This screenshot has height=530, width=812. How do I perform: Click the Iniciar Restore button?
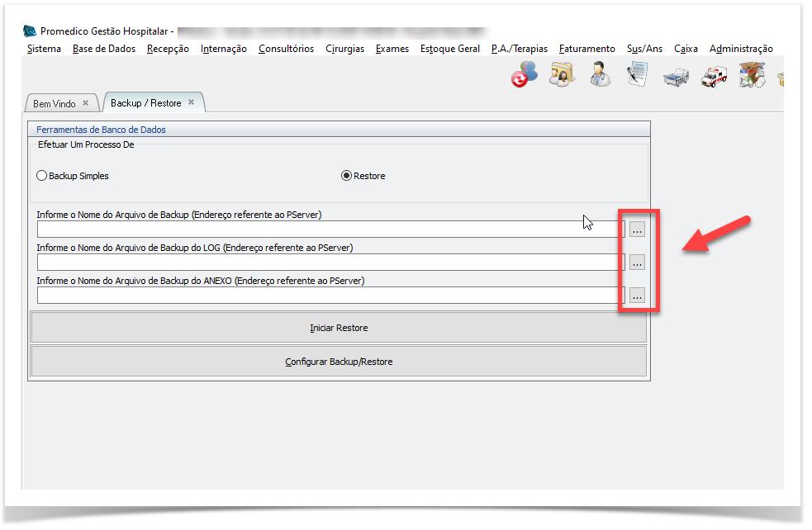[x=339, y=328]
